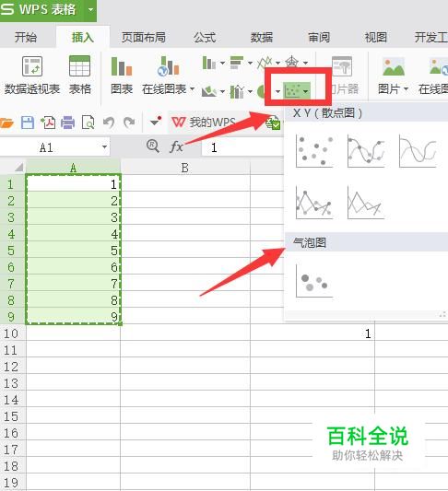The image size is (448, 491).
Task: Choose the plain scatter markers chart thumbnail
Action: point(314,151)
